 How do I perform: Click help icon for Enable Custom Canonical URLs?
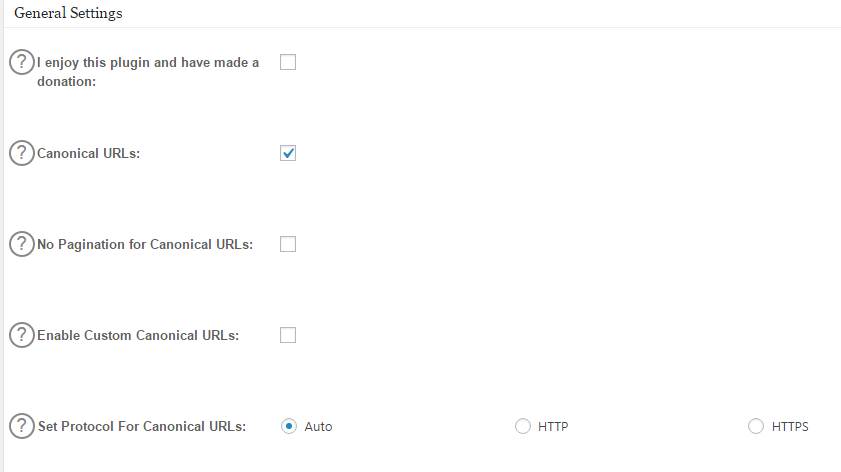pos(21,335)
